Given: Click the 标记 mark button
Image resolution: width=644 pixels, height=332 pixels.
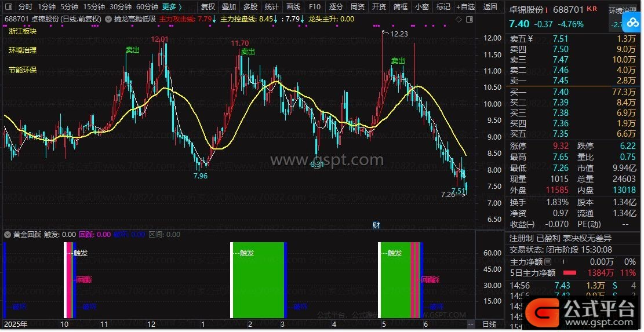Looking at the screenshot, I should pos(443,7).
